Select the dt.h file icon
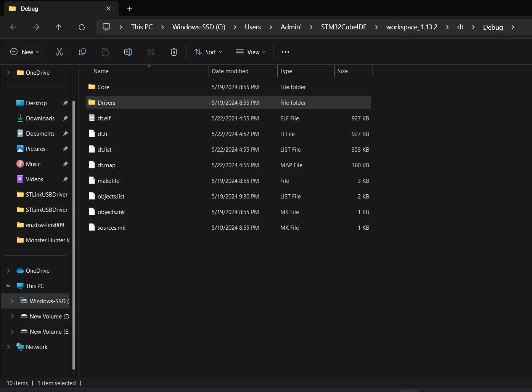 (x=92, y=134)
